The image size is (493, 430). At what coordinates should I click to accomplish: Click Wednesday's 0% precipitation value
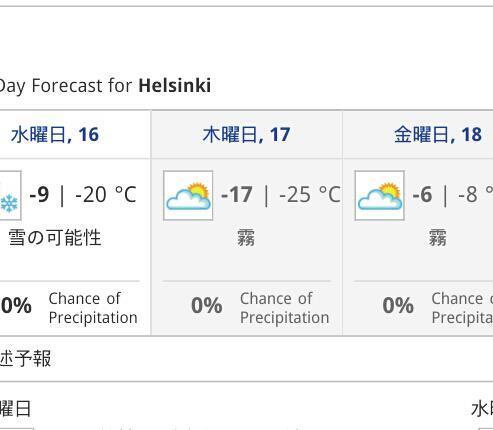(16, 305)
